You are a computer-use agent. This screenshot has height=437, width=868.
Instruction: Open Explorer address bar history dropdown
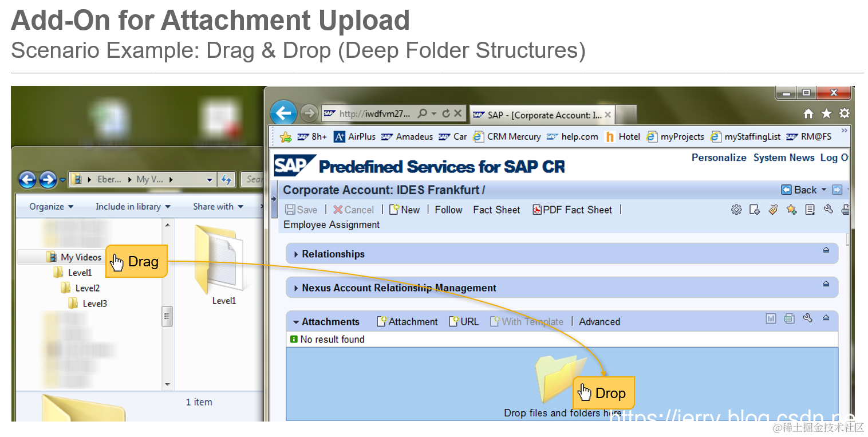(210, 180)
